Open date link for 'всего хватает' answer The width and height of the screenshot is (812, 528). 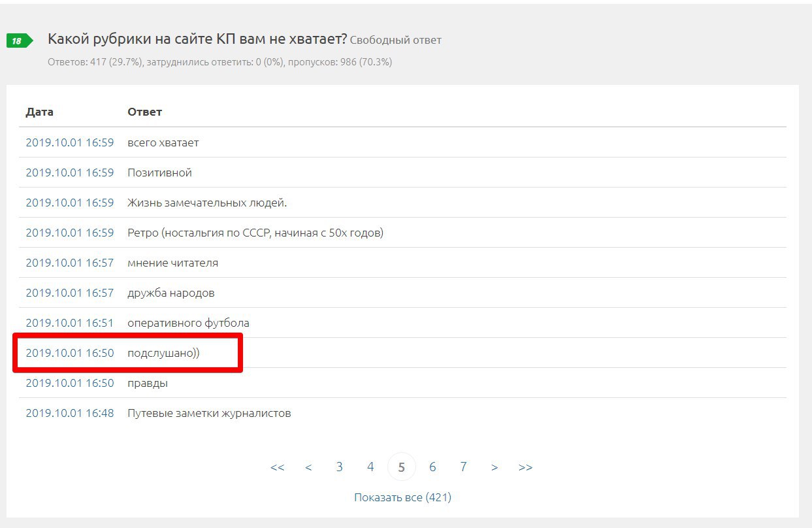pos(70,142)
